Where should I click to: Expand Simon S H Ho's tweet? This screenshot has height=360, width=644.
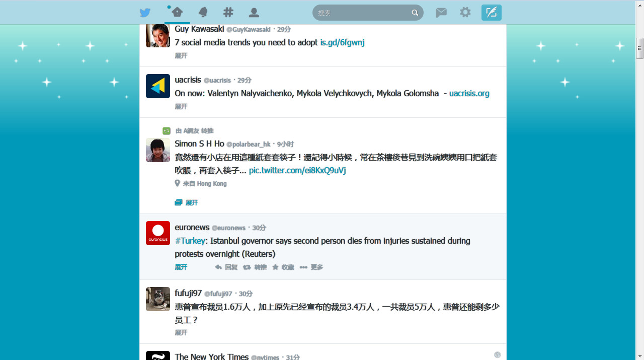[192, 203]
